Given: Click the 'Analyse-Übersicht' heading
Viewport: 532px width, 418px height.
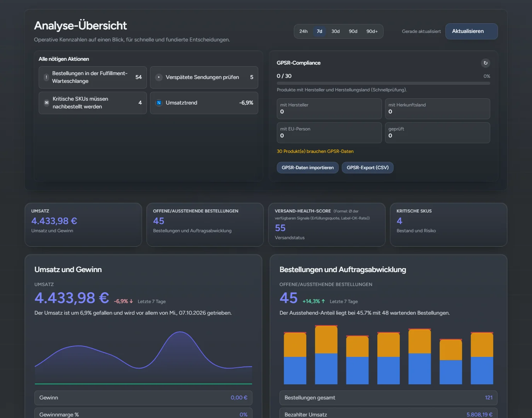Looking at the screenshot, I should point(80,26).
